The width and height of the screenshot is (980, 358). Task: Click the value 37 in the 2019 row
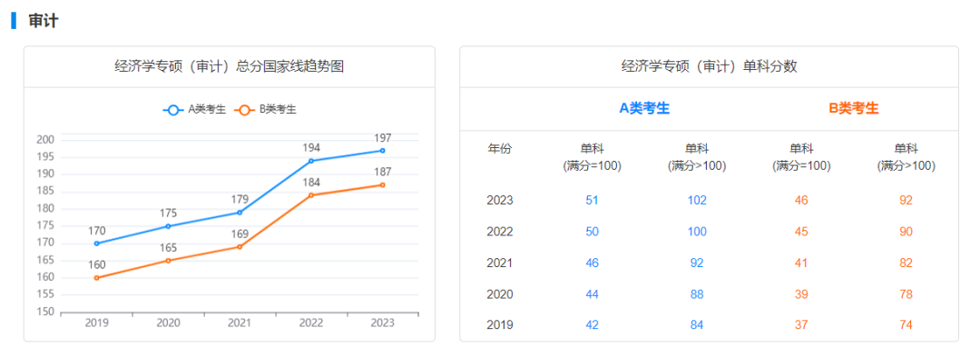pyautogui.click(x=801, y=325)
